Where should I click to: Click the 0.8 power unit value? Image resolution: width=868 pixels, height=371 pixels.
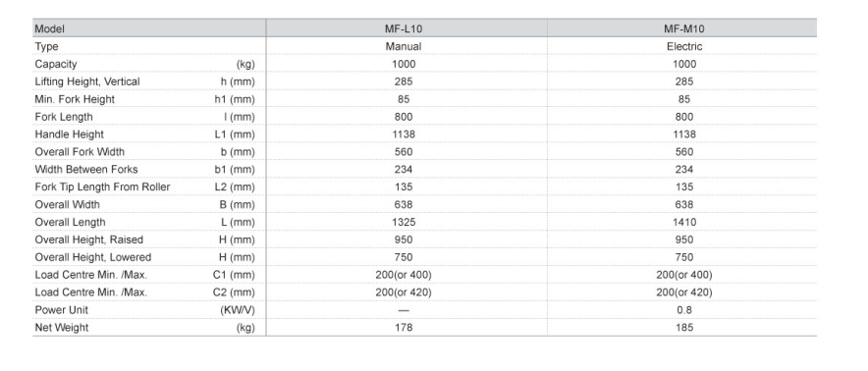click(x=684, y=310)
